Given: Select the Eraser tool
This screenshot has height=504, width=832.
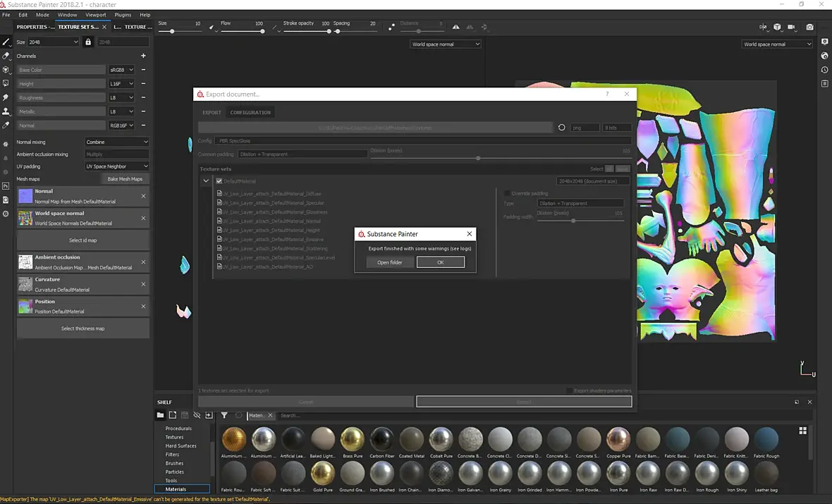Looking at the screenshot, I should [x=6, y=56].
